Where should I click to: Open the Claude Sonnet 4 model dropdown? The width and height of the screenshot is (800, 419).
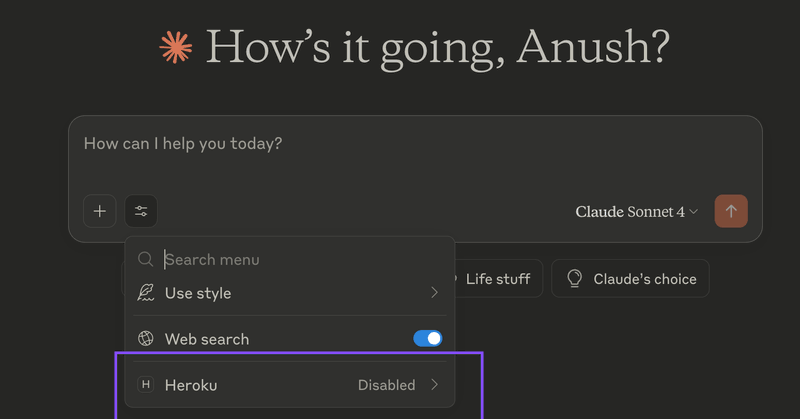[x=636, y=211]
